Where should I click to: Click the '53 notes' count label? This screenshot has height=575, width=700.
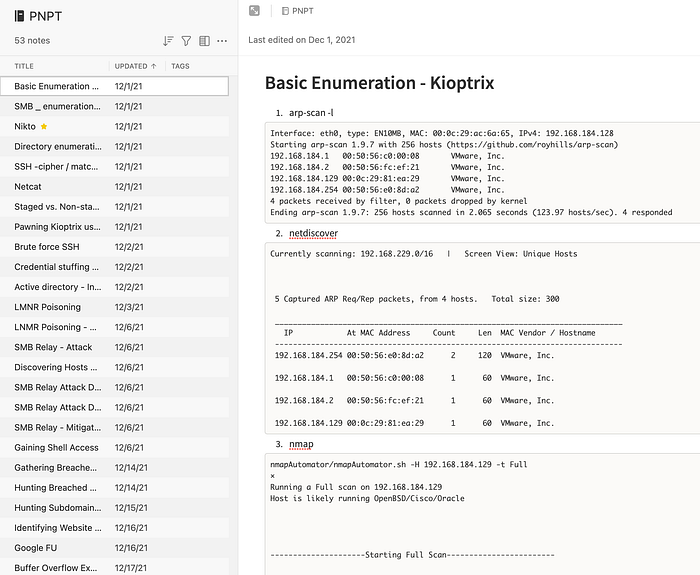pyautogui.click(x=32, y=41)
